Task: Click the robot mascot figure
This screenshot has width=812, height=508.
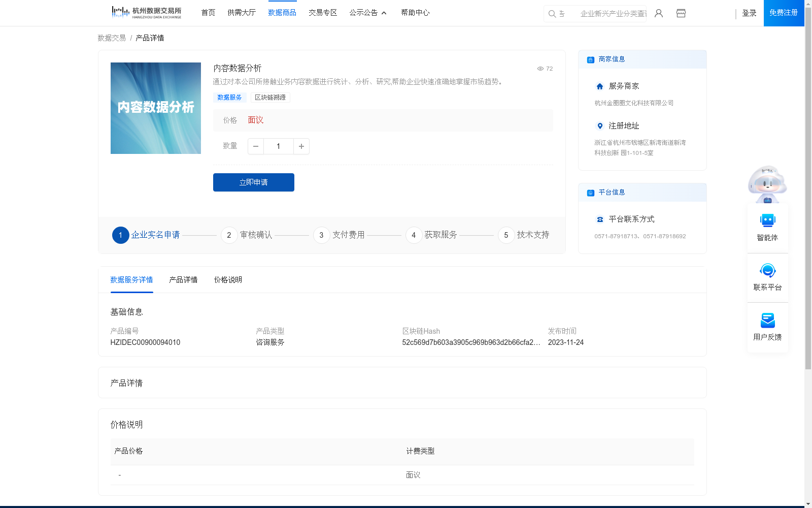Action: [x=767, y=184]
